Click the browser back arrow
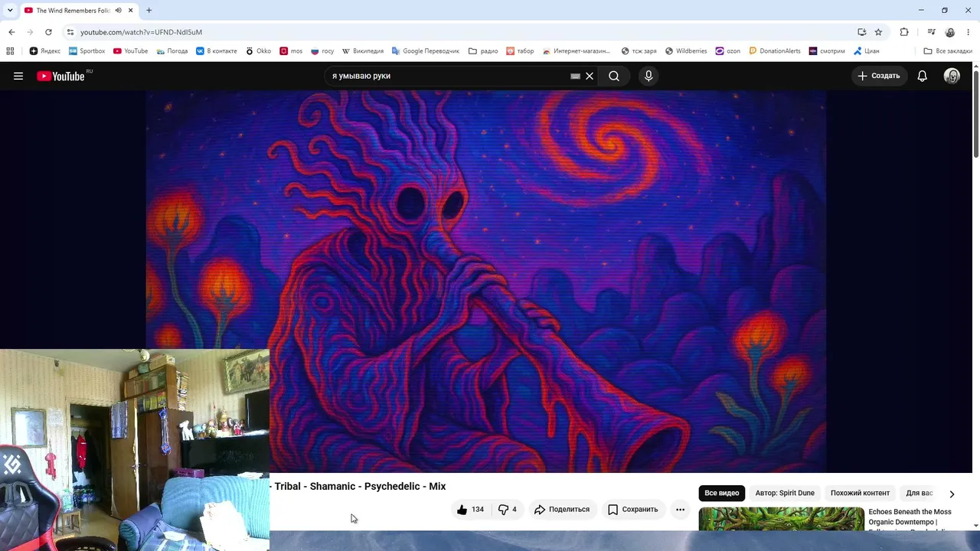 [11, 32]
